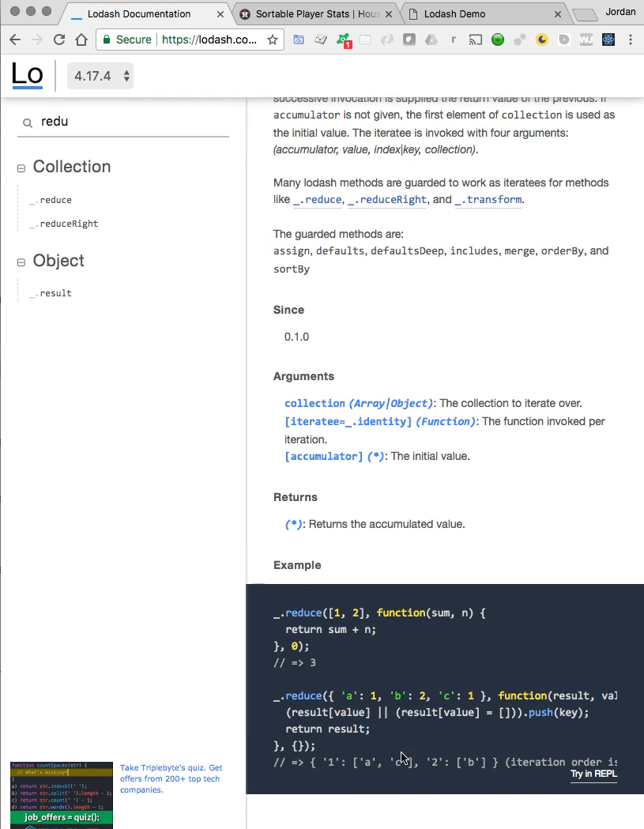Open the Chrome three-dot menu
Screen dimensions: 644x829
tap(631, 40)
